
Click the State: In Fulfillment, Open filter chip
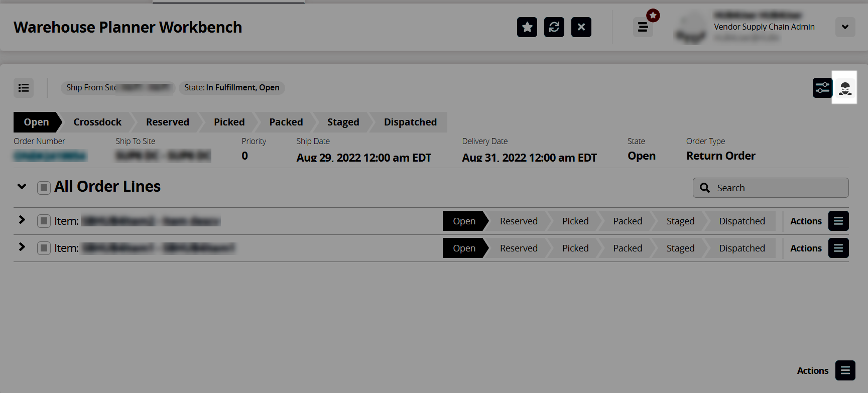(x=231, y=88)
